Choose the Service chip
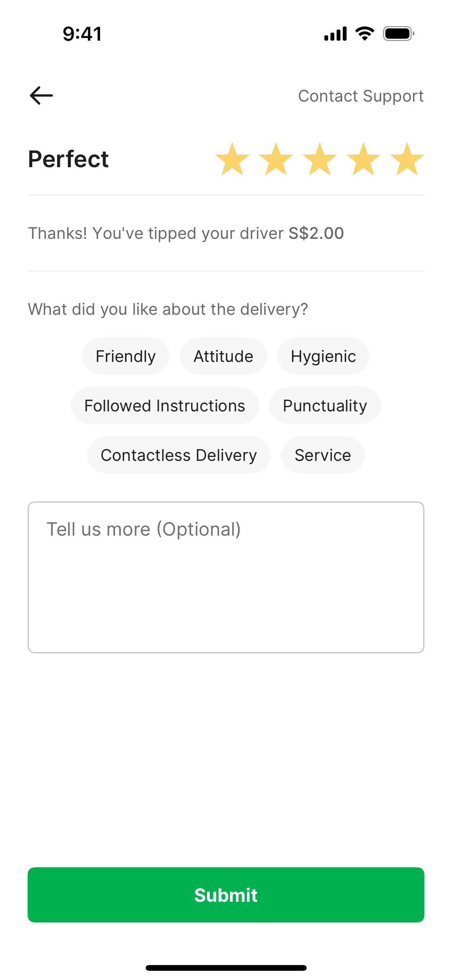452x980 pixels. 322,455
